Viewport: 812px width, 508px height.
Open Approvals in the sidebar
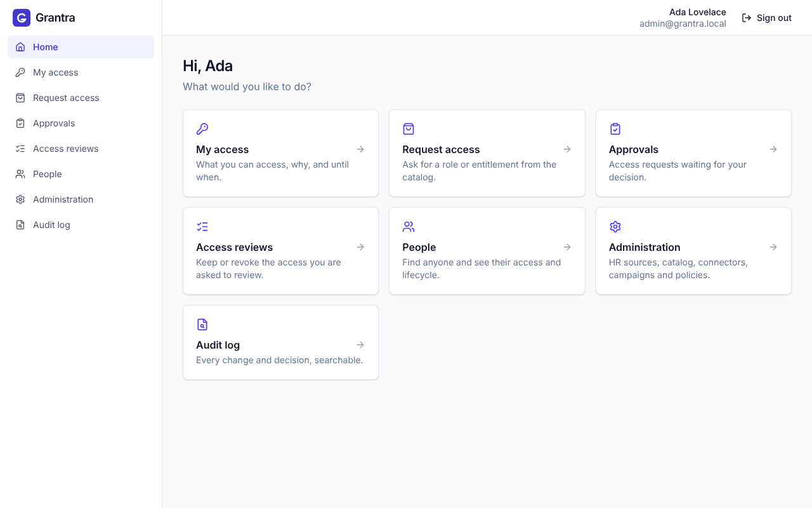(81, 123)
